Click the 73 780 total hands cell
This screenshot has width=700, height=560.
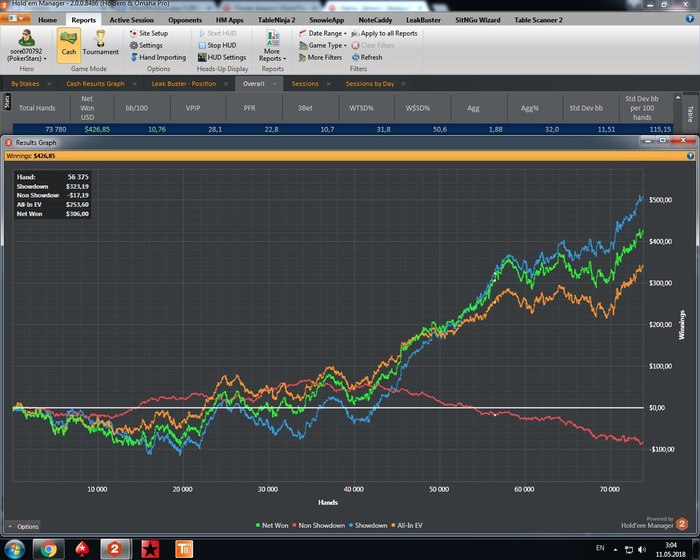pos(56,130)
